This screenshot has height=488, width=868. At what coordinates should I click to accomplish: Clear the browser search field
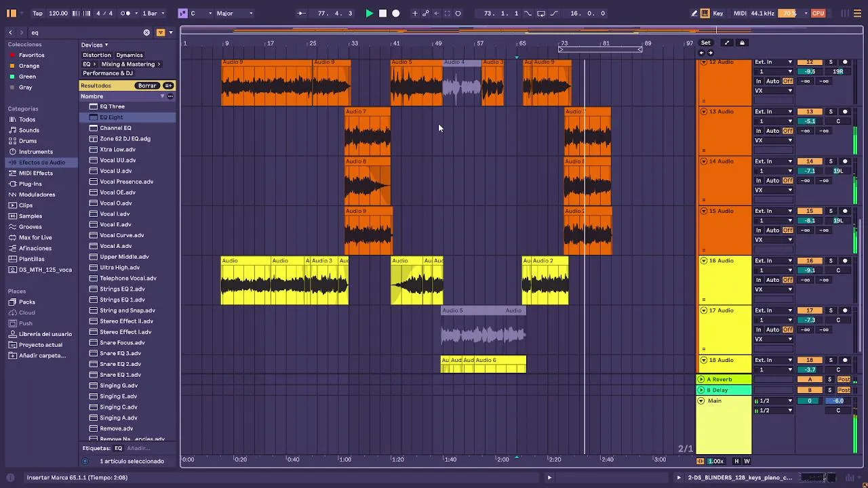(146, 32)
